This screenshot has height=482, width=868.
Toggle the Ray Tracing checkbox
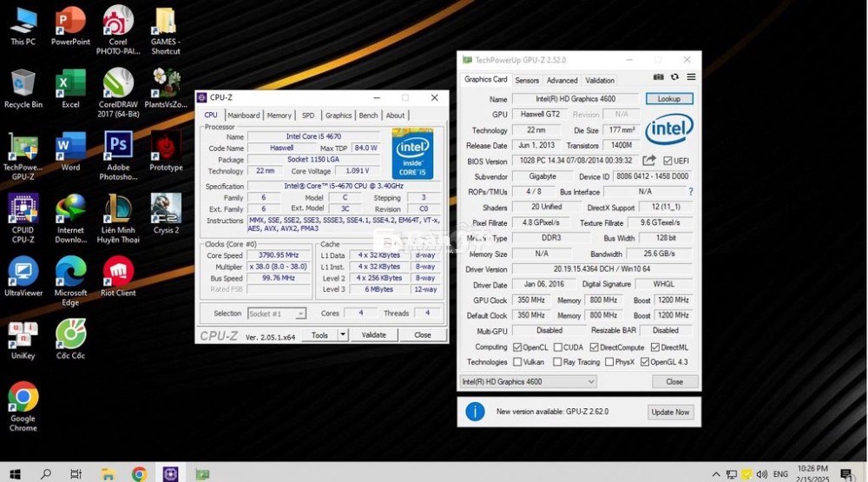(x=557, y=362)
